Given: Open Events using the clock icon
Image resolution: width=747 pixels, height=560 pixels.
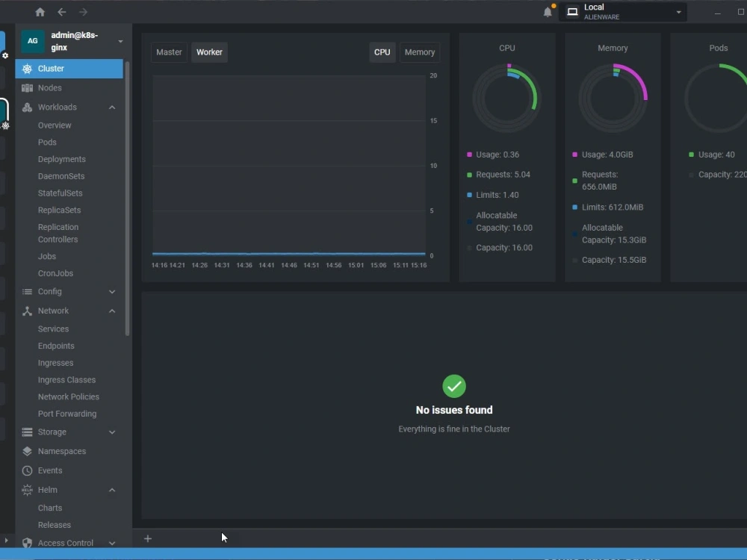Looking at the screenshot, I should pyautogui.click(x=26, y=470).
